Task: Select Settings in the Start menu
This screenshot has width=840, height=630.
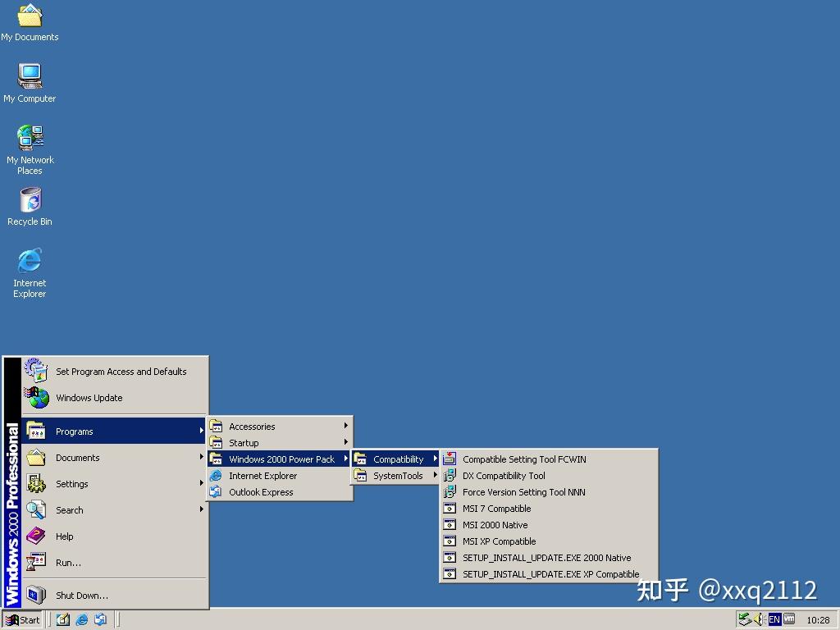Action: 115,483
